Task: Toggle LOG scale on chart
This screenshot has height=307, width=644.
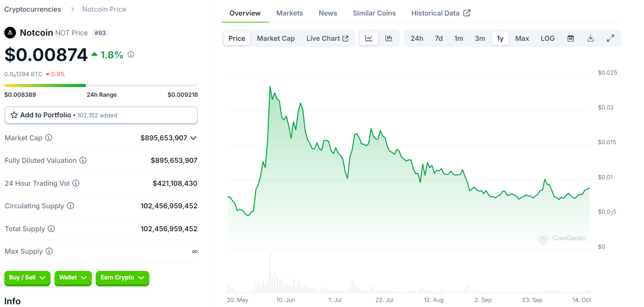Action: click(x=548, y=38)
